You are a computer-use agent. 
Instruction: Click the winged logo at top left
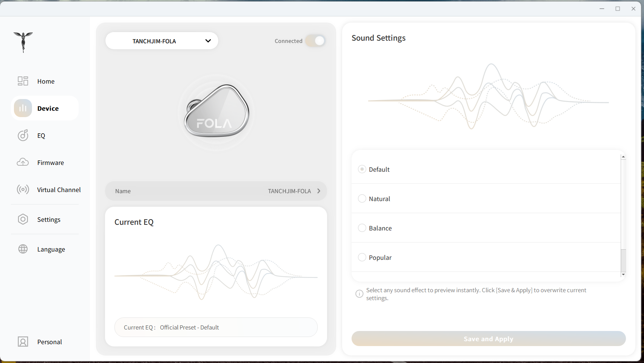(23, 42)
